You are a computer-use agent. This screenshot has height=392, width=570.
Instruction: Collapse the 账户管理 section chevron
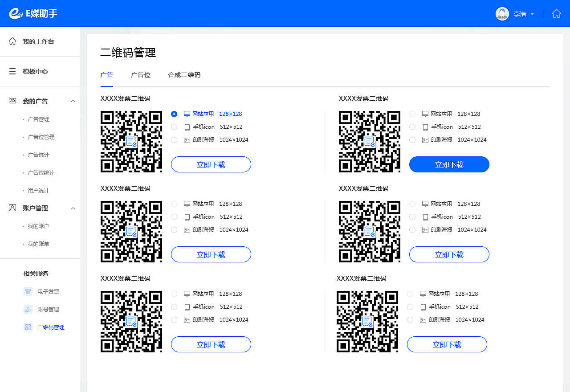click(73, 208)
